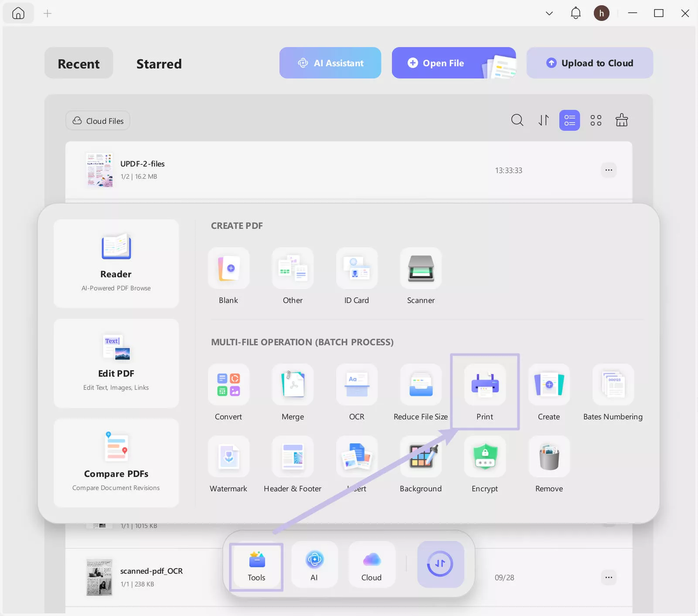Open the batch Print tool
This screenshot has width=698, height=616.
pyautogui.click(x=485, y=385)
